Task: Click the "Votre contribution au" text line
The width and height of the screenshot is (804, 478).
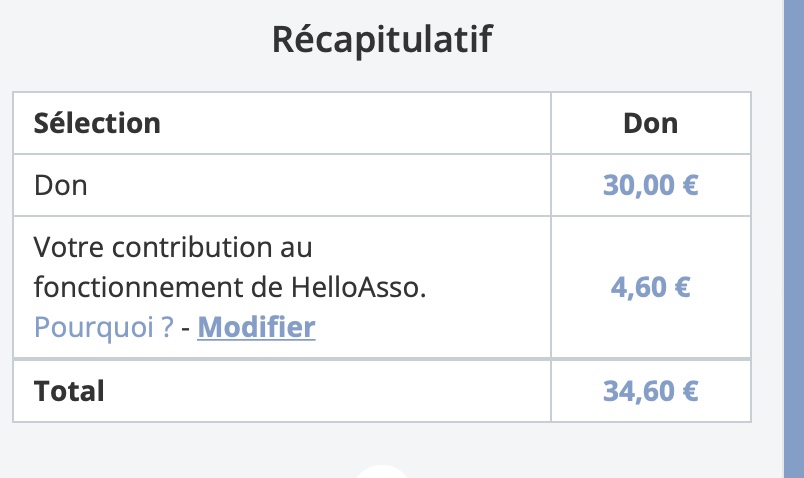Action: point(173,247)
